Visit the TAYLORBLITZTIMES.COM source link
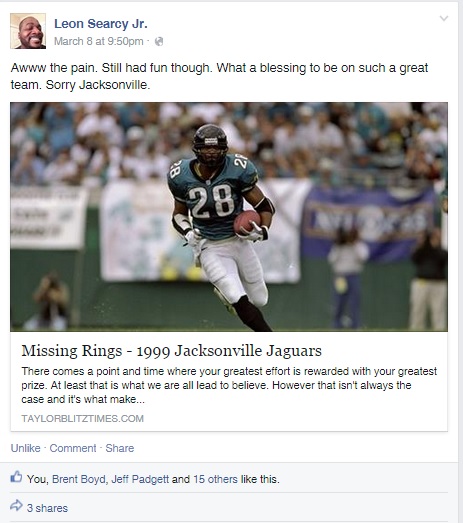 click(82, 419)
